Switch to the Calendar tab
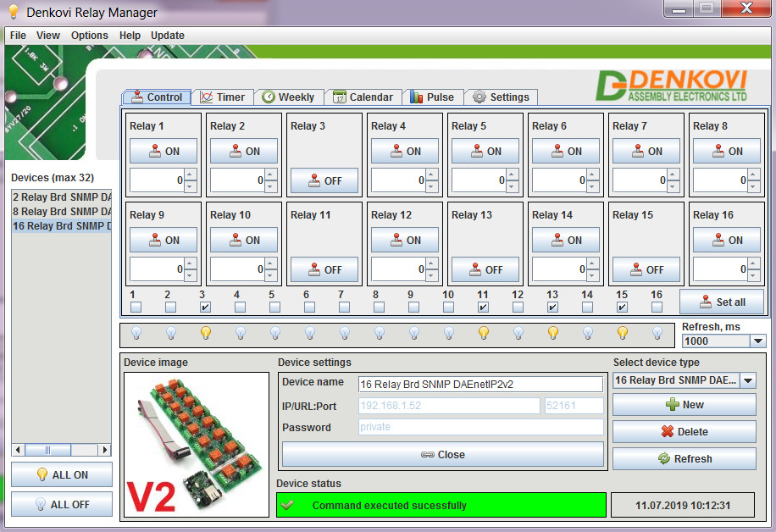 363,97
